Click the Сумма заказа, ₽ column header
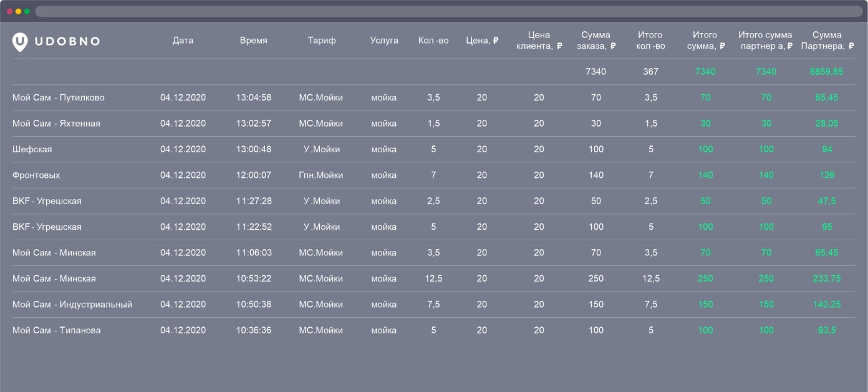This screenshot has height=392, width=868. pos(596,41)
